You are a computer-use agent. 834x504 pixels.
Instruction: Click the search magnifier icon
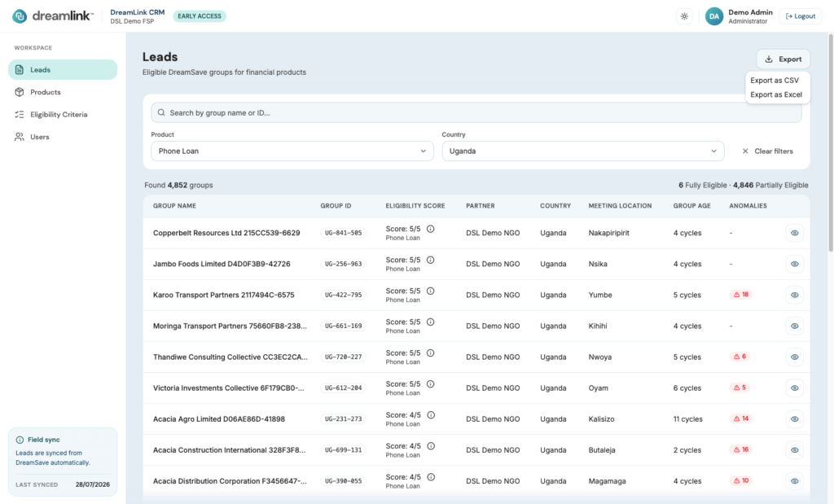click(161, 112)
